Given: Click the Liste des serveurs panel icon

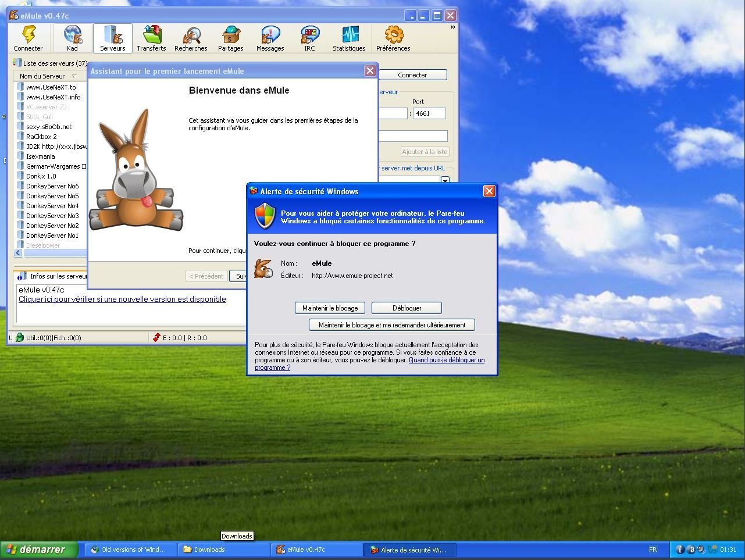Looking at the screenshot, I should click(17, 63).
